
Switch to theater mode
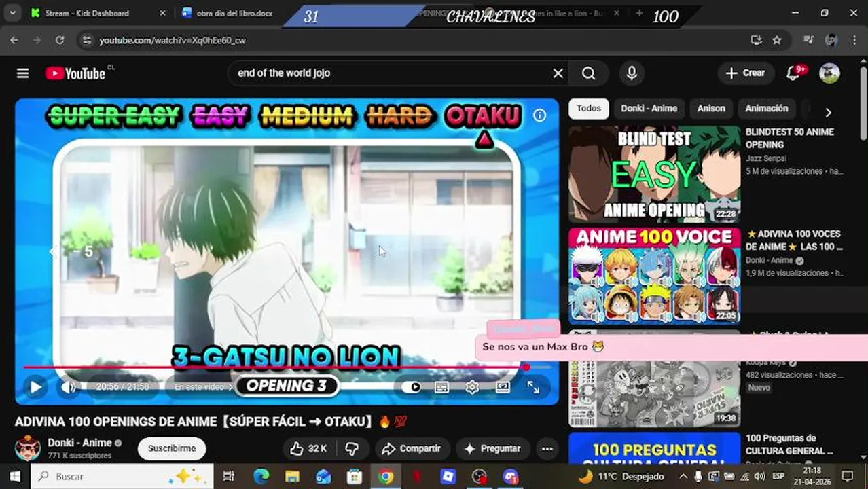[503, 387]
